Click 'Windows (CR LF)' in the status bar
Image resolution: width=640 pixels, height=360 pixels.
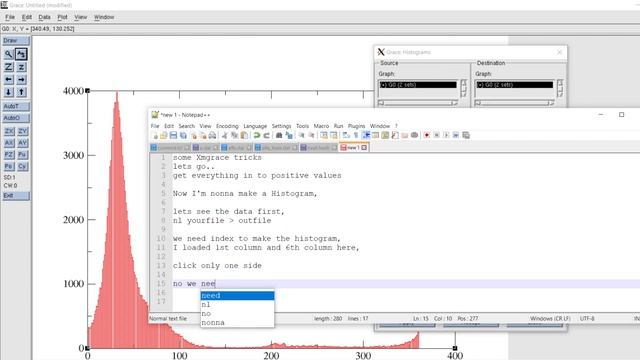550,318
